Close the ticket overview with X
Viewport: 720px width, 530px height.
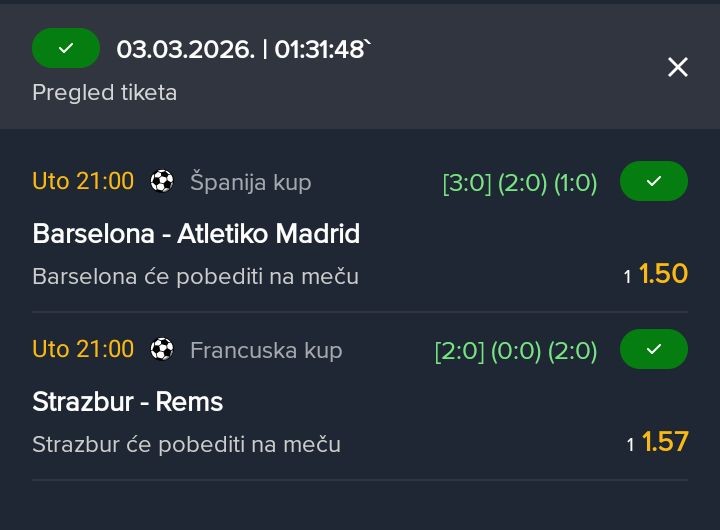point(678,67)
